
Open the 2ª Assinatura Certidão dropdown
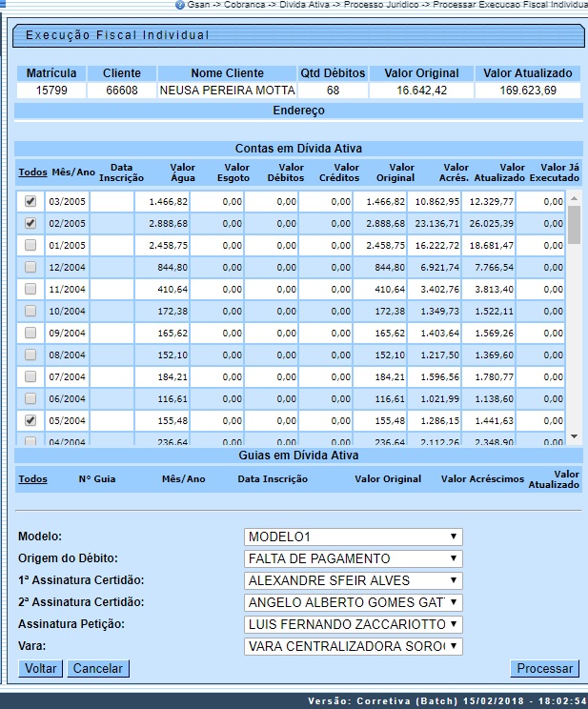click(x=354, y=602)
